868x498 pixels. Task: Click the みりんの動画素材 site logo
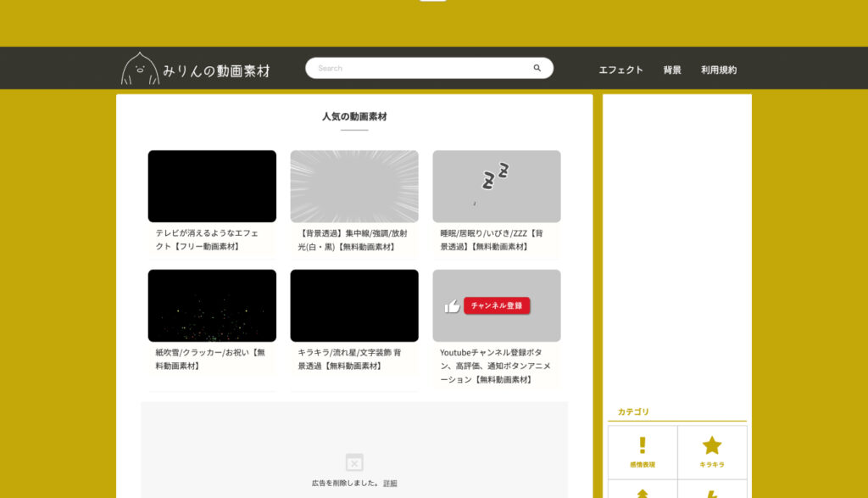pos(196,70)
